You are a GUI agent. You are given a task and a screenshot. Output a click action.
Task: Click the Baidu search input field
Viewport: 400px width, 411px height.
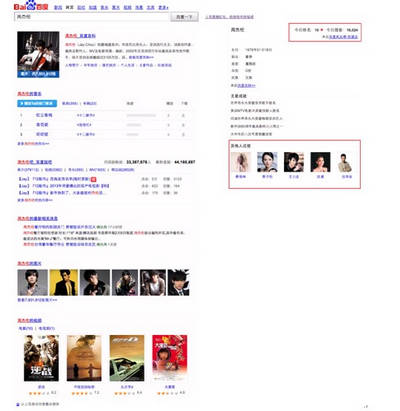pos(92,17)
